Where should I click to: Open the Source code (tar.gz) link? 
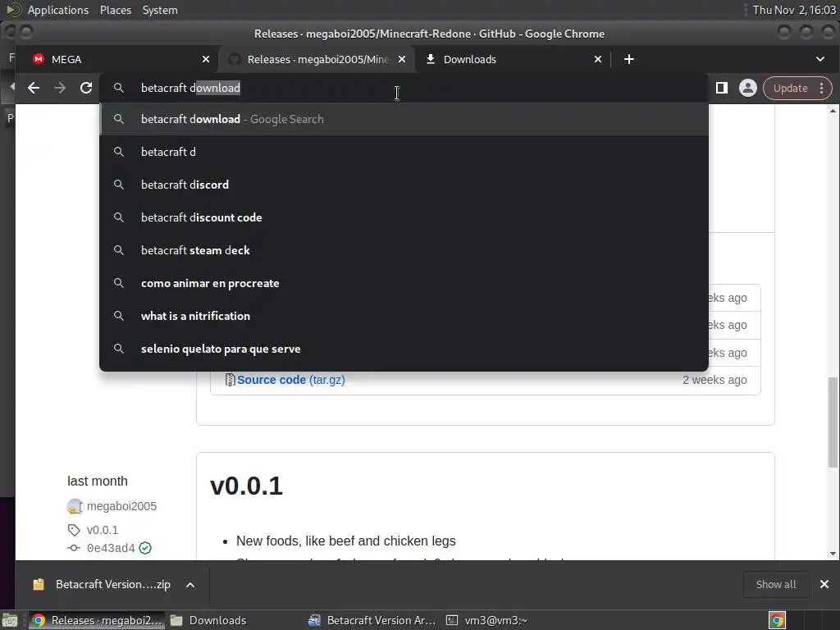coord(291,380)
